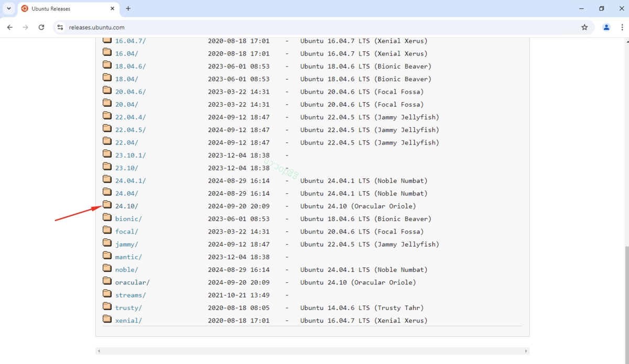Click the horizontal scrollbar under the listing
The width and height of the screenshot is (629, 364).
point(312,351)
